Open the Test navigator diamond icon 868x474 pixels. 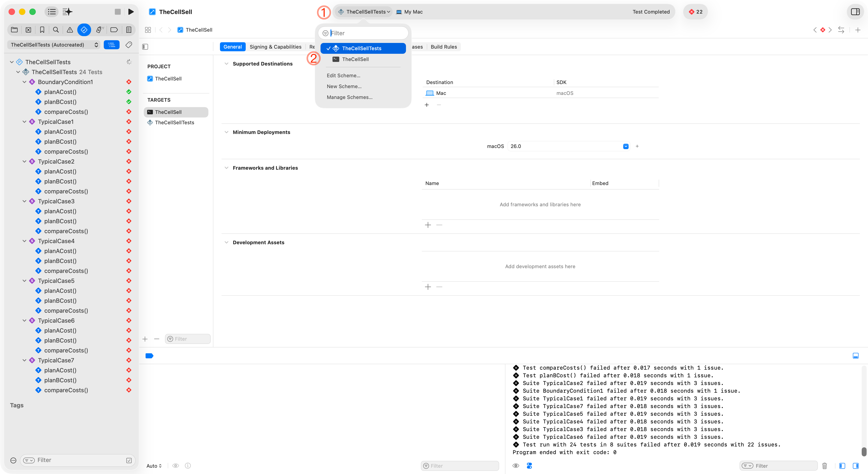point(84,30)
